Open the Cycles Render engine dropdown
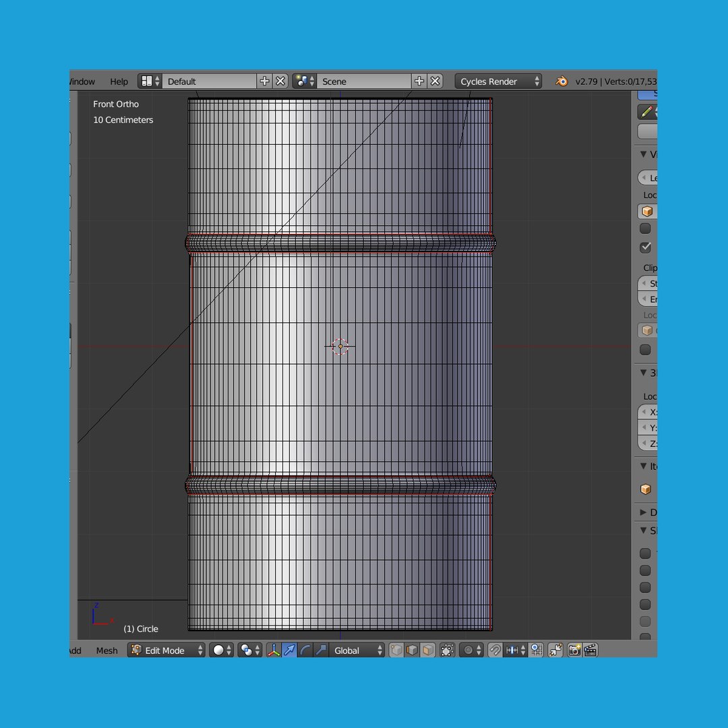Viewport: 728px width, 728px height. [x=498, y=82]
